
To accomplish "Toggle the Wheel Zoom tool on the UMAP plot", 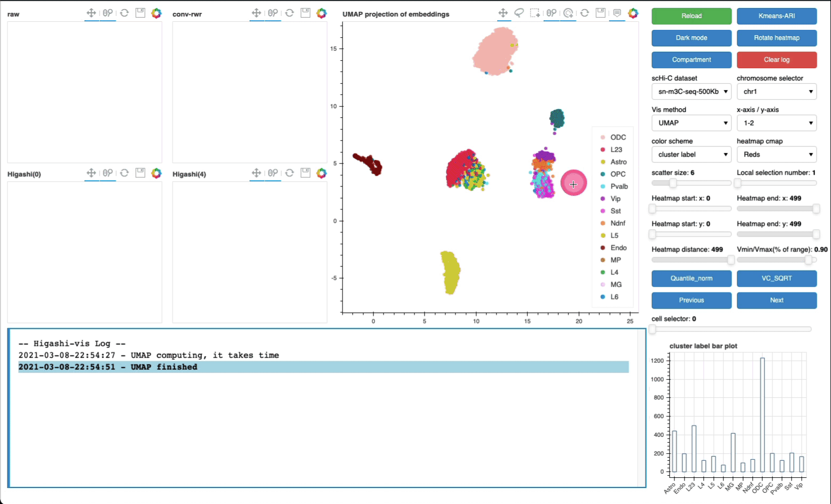I will (552, 13).
